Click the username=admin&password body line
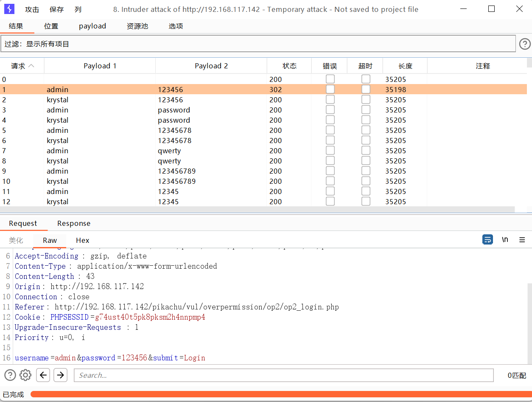Viewport: 532px width, 402px height. (x=110, y=358)
